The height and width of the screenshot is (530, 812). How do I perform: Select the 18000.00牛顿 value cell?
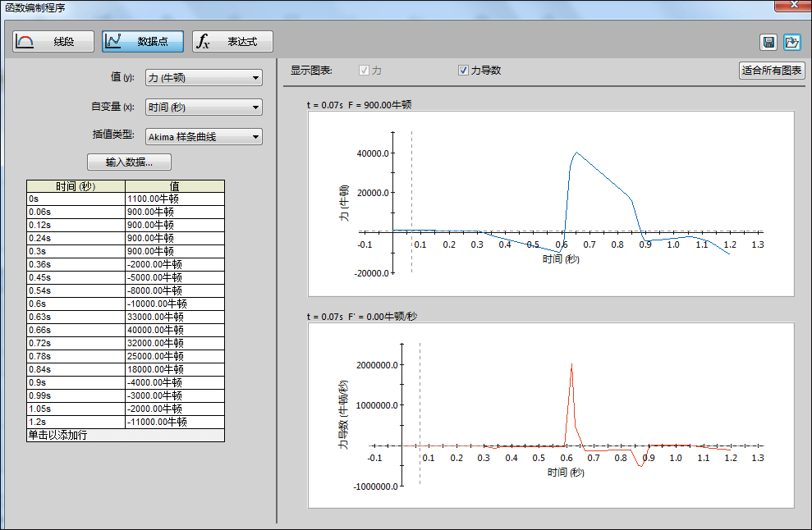(175, 369)
